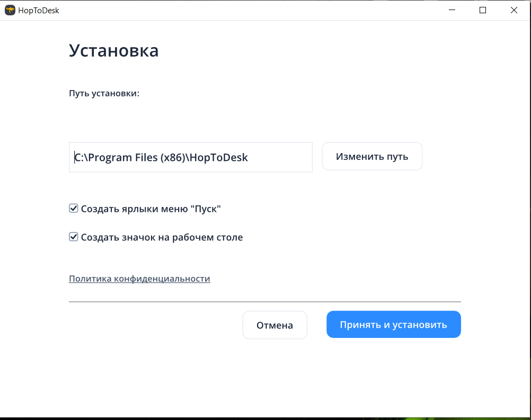The height and width of the screenshot is (420, 531).
Task: Minimize the HopToDesk window
Action: [x=452, y=10]
